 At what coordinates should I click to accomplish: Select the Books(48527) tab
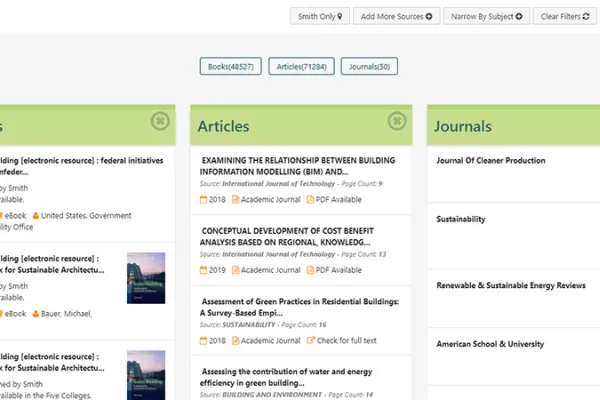(230, 67)
